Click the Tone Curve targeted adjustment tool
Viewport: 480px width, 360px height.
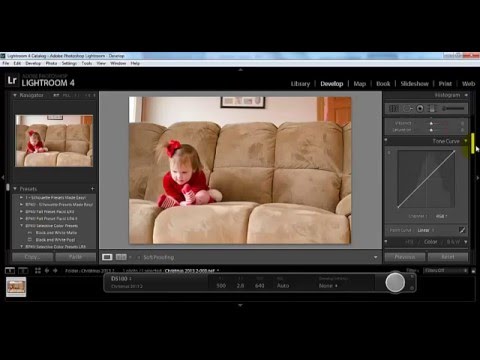[389, 153]
